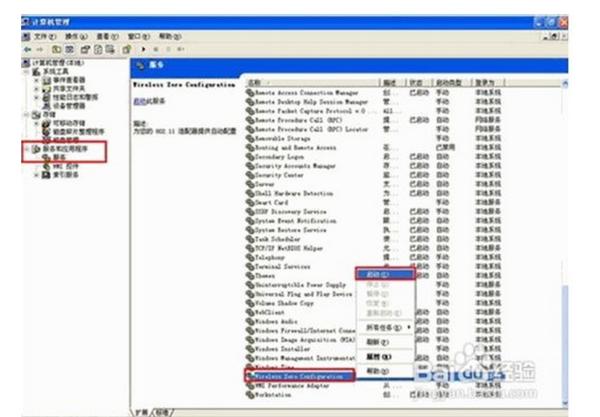Screen dimensions: 600x417
Task: Click the gear icon beside Workstation
Action: 250,395
